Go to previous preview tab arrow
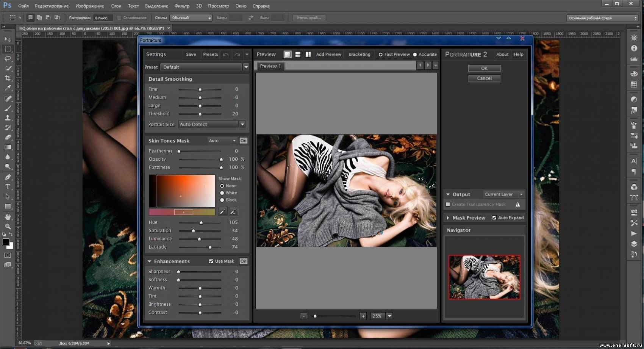 point(420,66)
